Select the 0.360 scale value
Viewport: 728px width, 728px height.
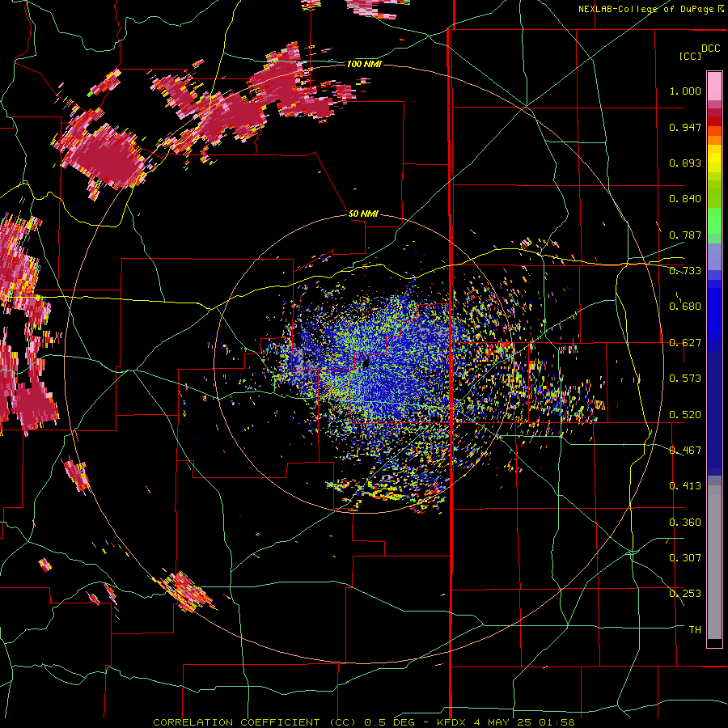click(x=685, y=523)
